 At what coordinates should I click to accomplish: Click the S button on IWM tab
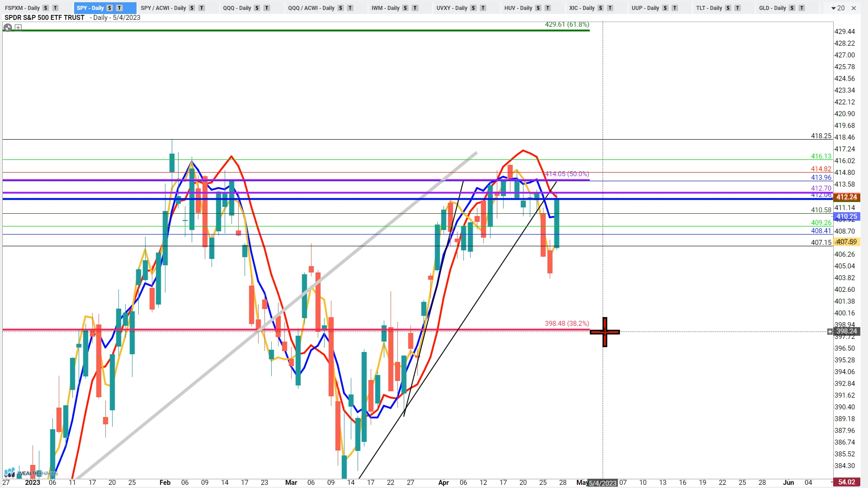406,8
